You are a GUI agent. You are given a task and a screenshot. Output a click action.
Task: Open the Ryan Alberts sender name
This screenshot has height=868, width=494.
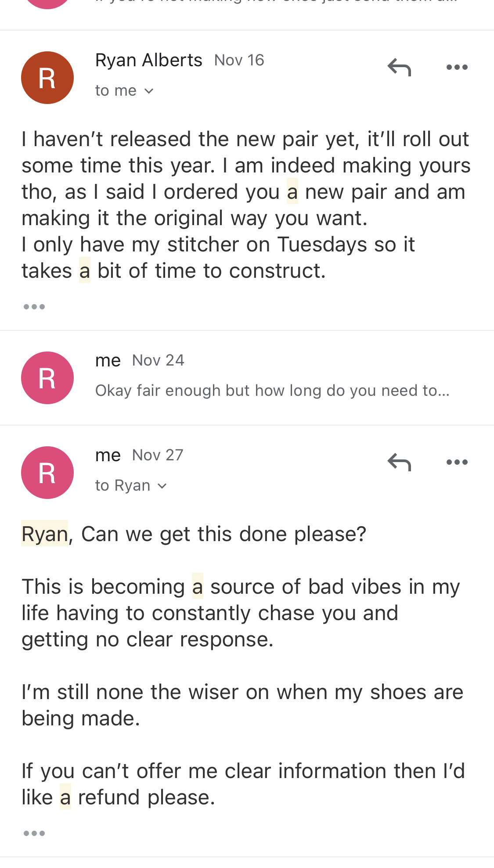tap(149, 60)
